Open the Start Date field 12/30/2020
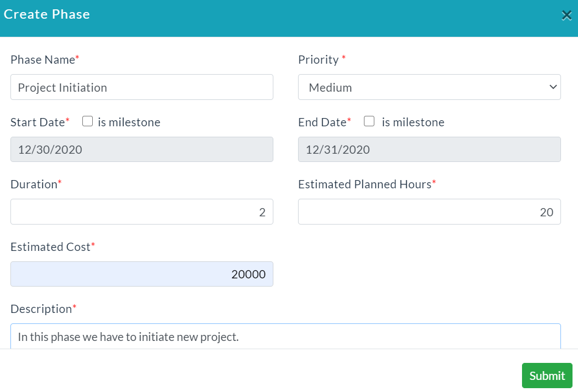578x392 pixels. [142, 149]
